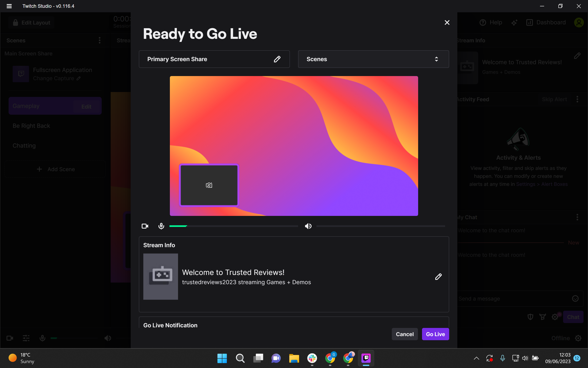Open Slack from the taskbar
Image resolution: width=588 pixels, height=368 pixels.
point(312,358)
